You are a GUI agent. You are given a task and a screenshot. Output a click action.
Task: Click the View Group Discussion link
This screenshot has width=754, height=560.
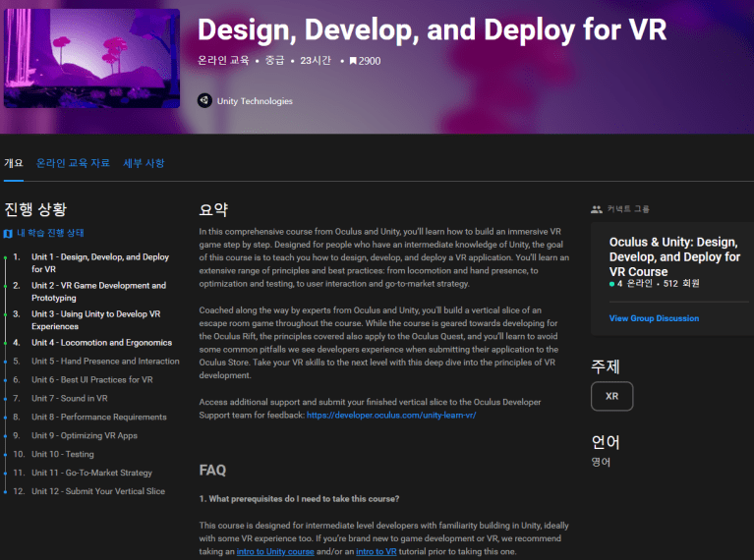[x=654, y=318]
